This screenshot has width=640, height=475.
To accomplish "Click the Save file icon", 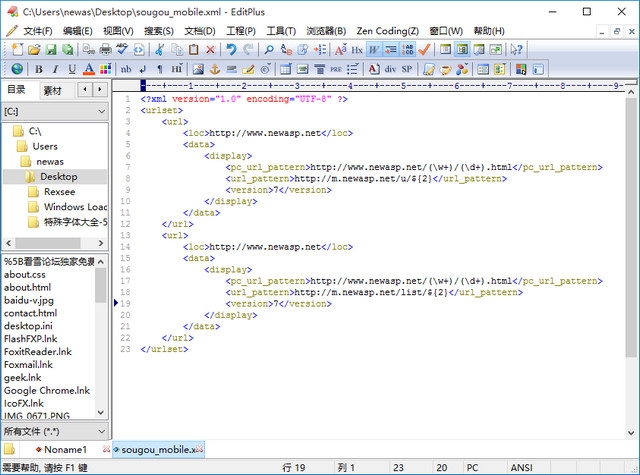I will (51, 49).
